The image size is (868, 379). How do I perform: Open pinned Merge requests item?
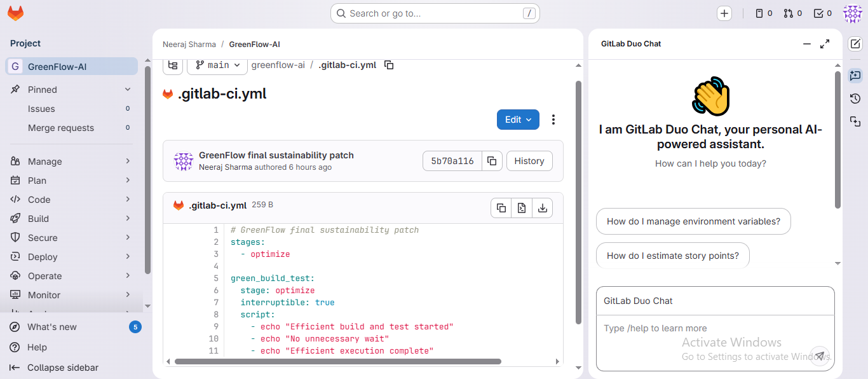click(x=71, y=128)
